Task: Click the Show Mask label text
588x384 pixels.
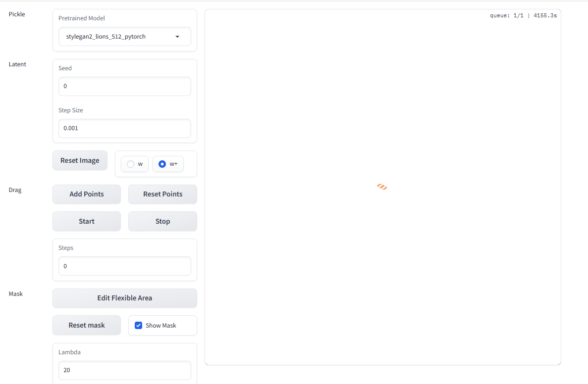Action: pos(161,326)
